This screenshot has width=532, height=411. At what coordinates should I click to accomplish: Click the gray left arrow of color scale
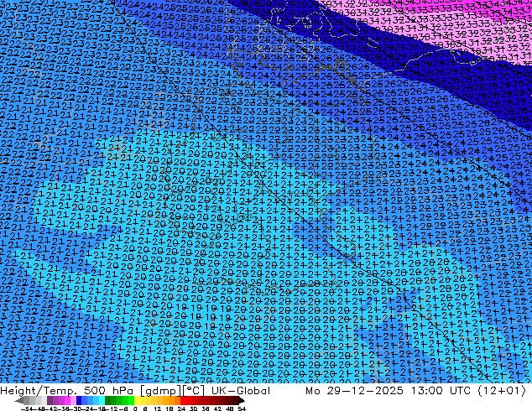(19, 401)
